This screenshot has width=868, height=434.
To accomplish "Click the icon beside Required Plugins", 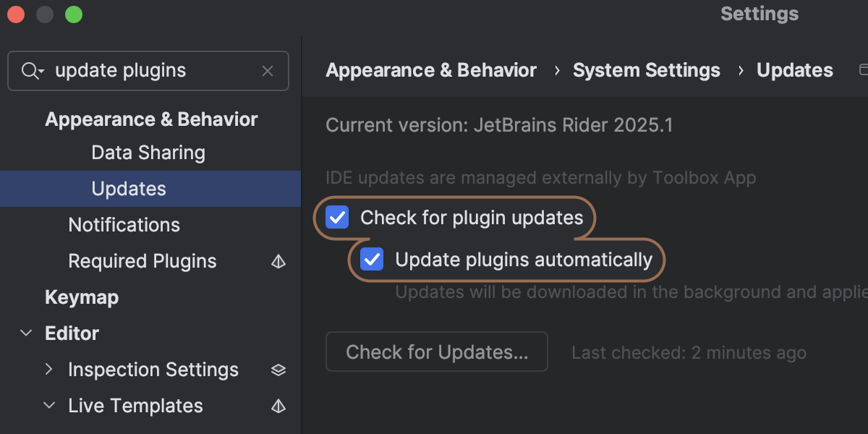I will (x=278, y=262).
